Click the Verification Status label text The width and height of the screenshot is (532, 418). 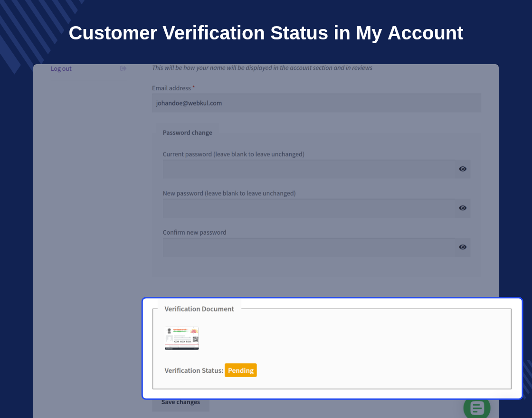click(x=194, y=370)
